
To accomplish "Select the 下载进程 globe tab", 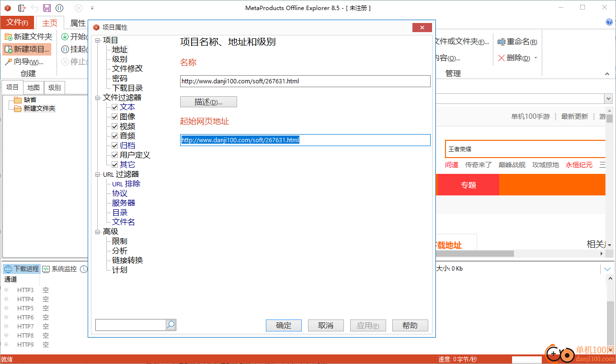I will (22, 269).
